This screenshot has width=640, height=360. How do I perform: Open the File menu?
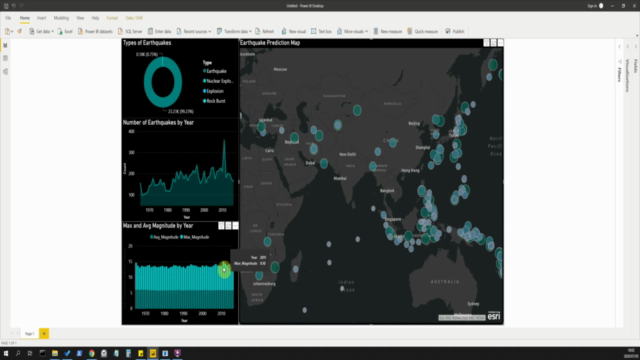point(8,18)
